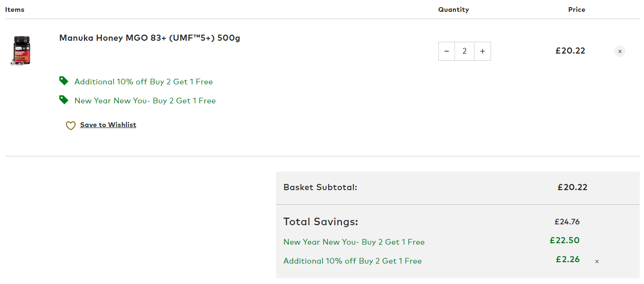This screenshot has width=644, height=284.
Task: Click the Save to Wishlist link
Action: 108,125
